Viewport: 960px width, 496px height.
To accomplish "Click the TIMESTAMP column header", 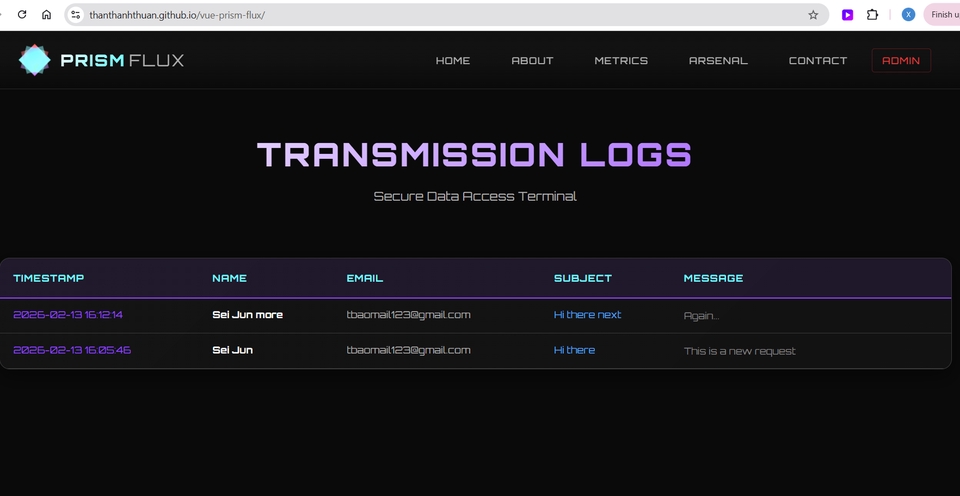I will [48, 278].
